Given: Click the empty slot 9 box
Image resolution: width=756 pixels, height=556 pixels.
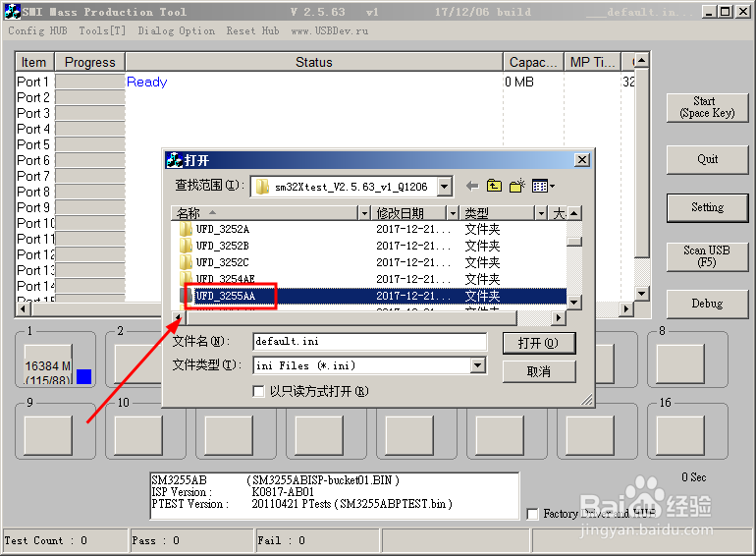Looking at the screenshot, I should click(48, 435).
